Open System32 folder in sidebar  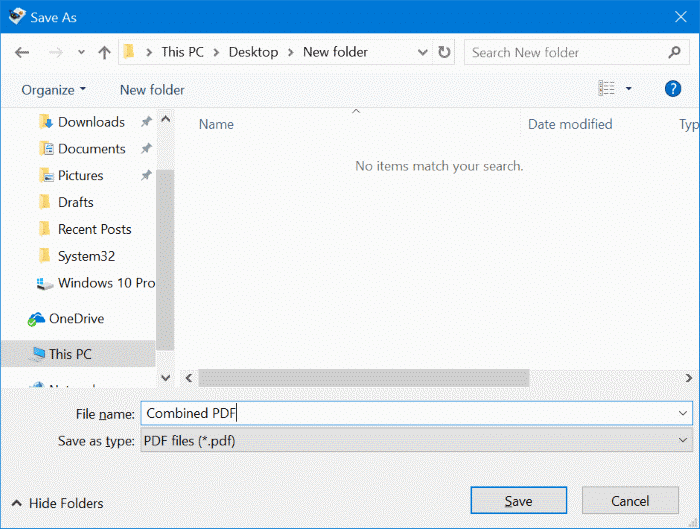[x=86, y=256]
